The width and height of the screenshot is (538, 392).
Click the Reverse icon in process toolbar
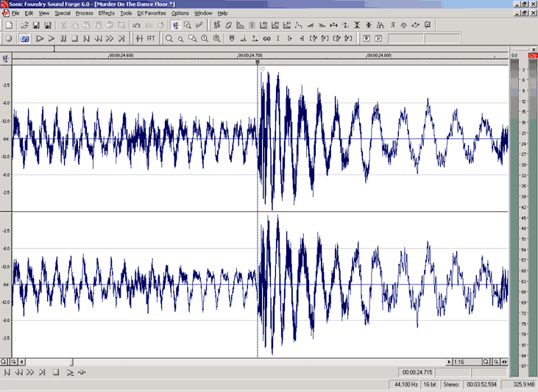(x=392, y=25)
